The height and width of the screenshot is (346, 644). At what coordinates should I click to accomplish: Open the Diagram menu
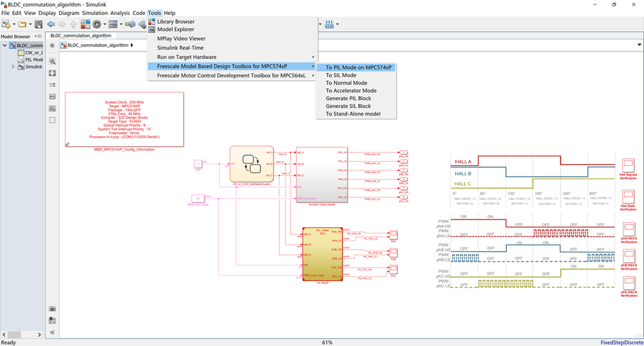coord(68,13)
